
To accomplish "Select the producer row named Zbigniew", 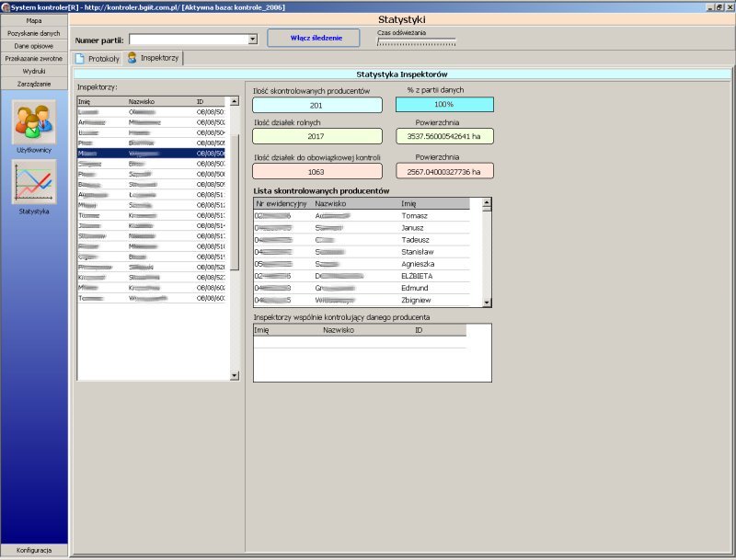I will point(362,300).
